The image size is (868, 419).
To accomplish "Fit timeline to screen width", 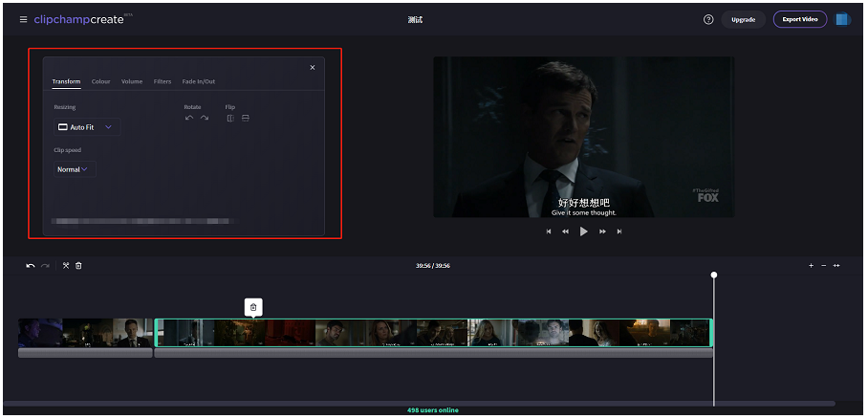I will (x=836, y=266).
